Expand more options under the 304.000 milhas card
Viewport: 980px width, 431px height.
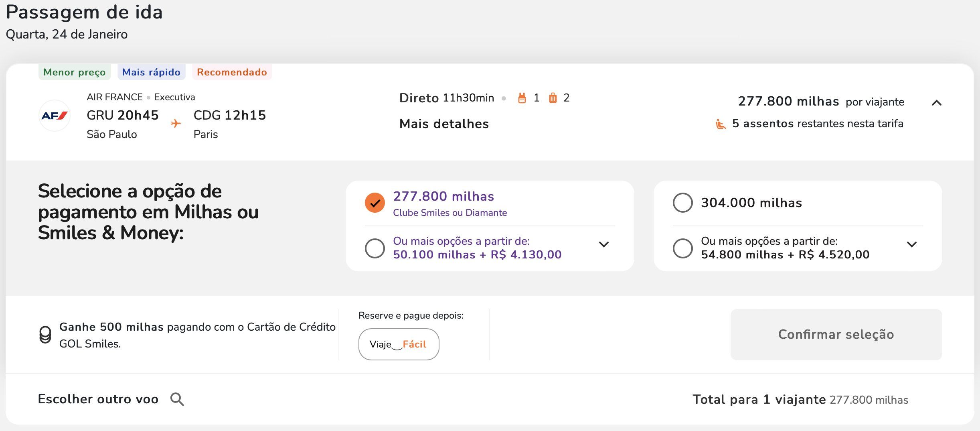click(912, 244)
